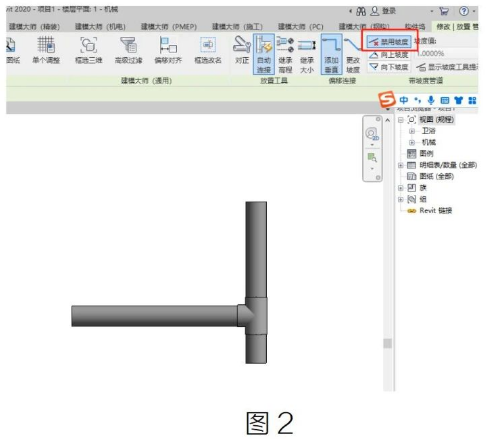The height and width of the screenshot is (446, 487).
Task: Click the Sogou input S logo
Action: pos(387,99)
